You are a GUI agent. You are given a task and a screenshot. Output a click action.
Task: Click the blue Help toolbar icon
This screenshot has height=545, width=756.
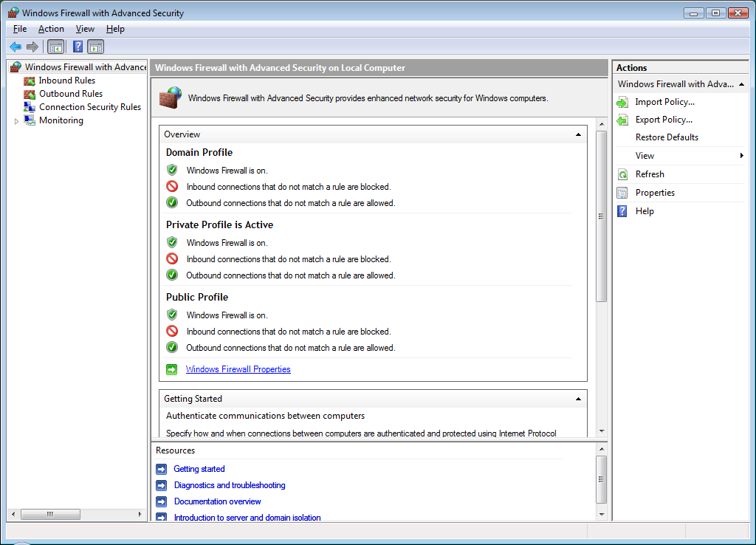tap(78, 47)
